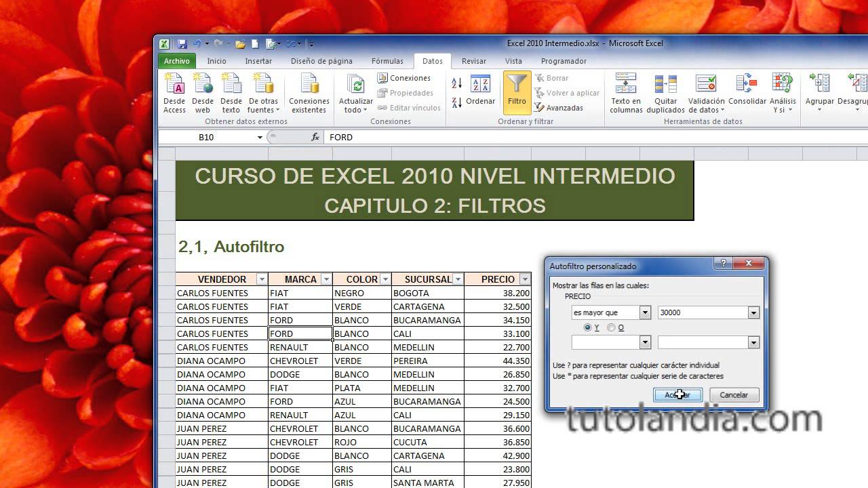This screenshot has height=488, width=868.
Task: Open Conexiones in the ribbon
Action: [404, 78]
